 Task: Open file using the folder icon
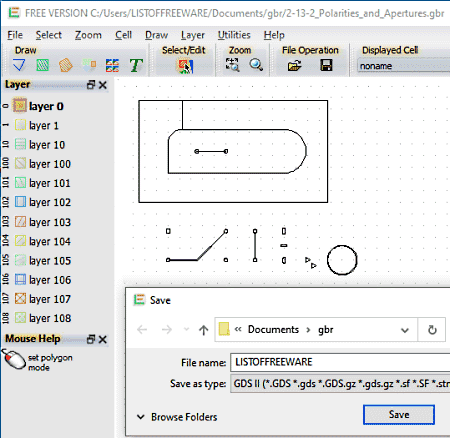(295, 65)
